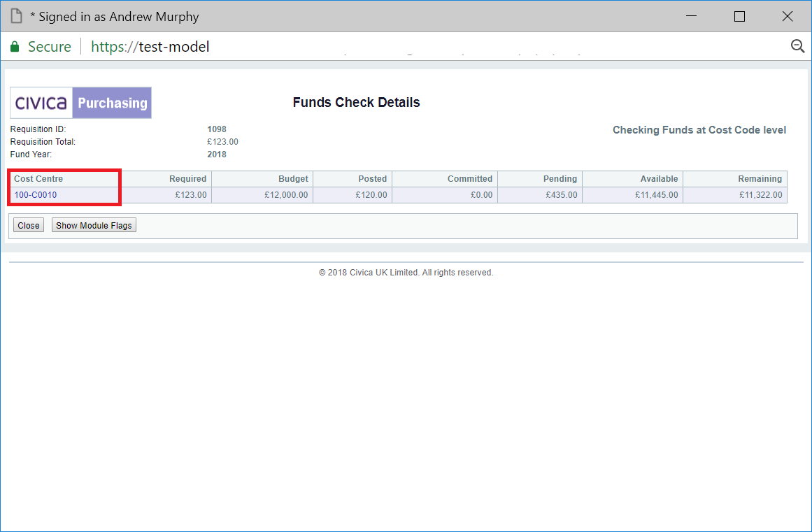Click the Civica Purchasing logo

[81, 103]
